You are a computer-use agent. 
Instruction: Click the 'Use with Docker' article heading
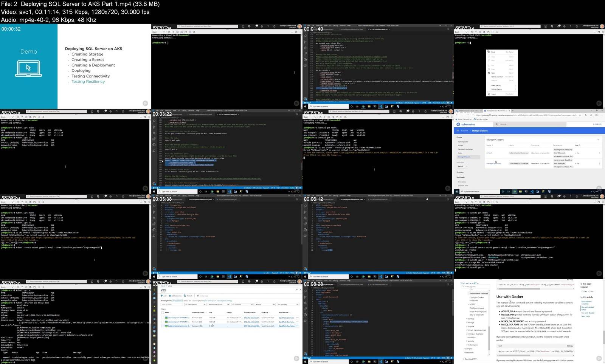point(510,297)
